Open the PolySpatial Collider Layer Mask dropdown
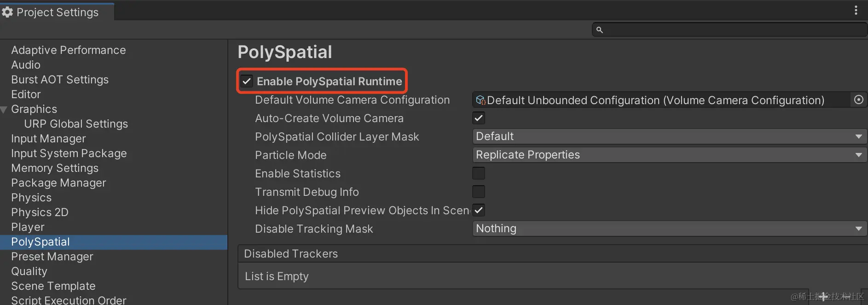This screenshot has height=305, width=868. 670,136
